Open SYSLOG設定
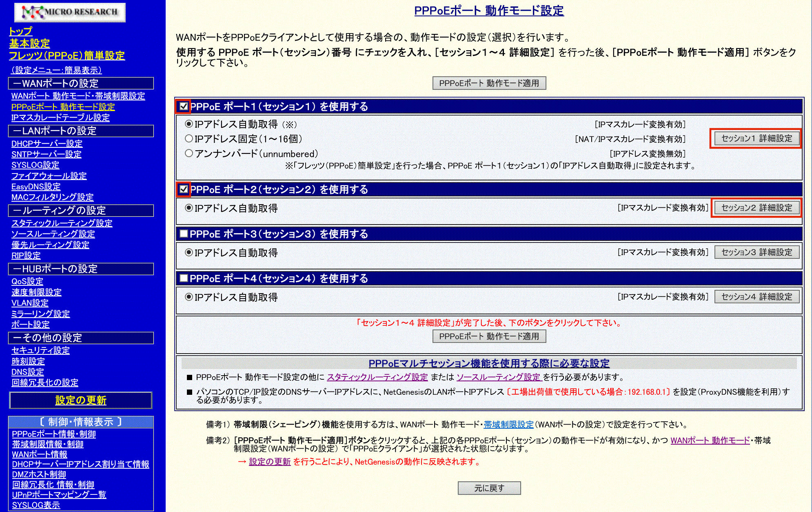 [x=35, y=165]
